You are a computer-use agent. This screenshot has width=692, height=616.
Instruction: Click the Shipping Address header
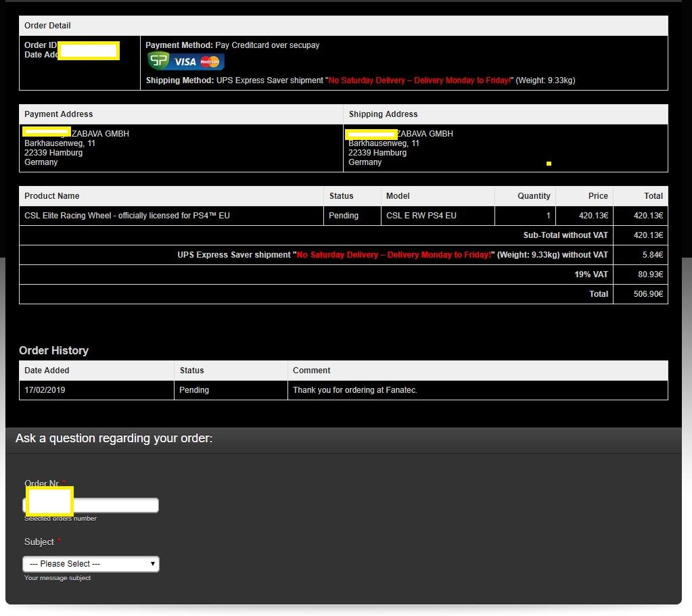tap(383, 114)
